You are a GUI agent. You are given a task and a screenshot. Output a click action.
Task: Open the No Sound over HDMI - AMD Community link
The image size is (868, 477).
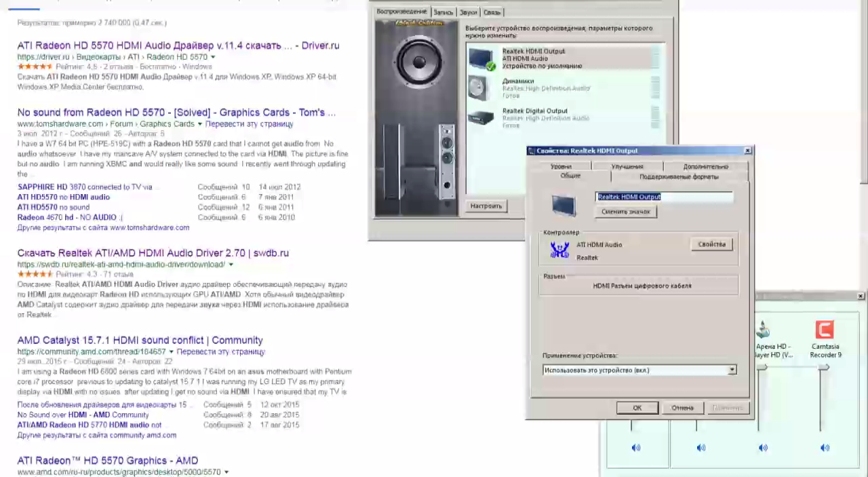(83, 415)
